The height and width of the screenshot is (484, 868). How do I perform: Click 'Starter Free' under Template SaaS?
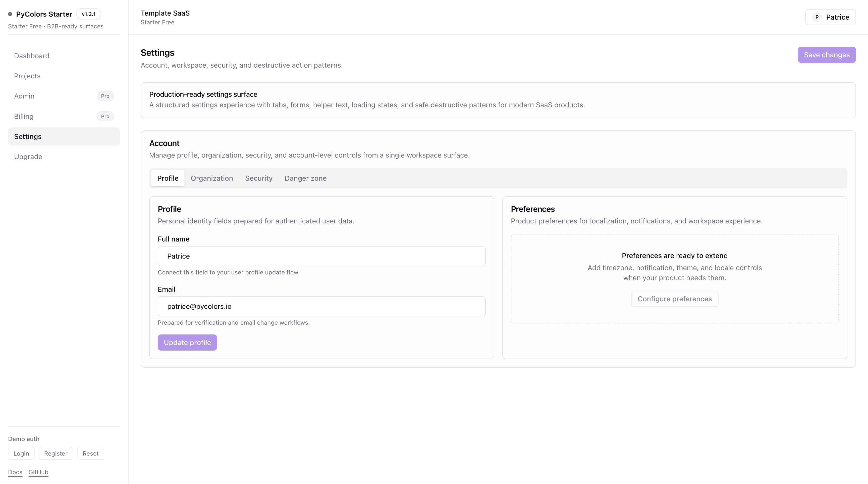[157, 23]
